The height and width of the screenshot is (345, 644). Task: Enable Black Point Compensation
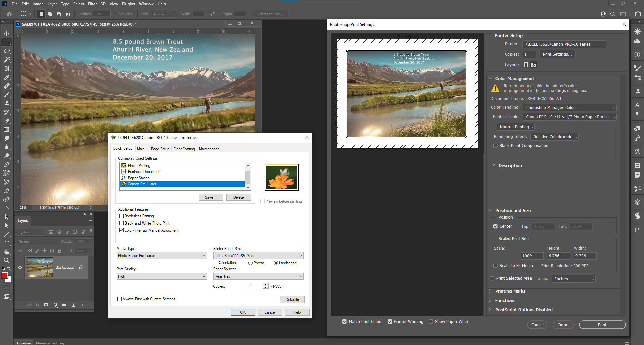pos(495,145)
